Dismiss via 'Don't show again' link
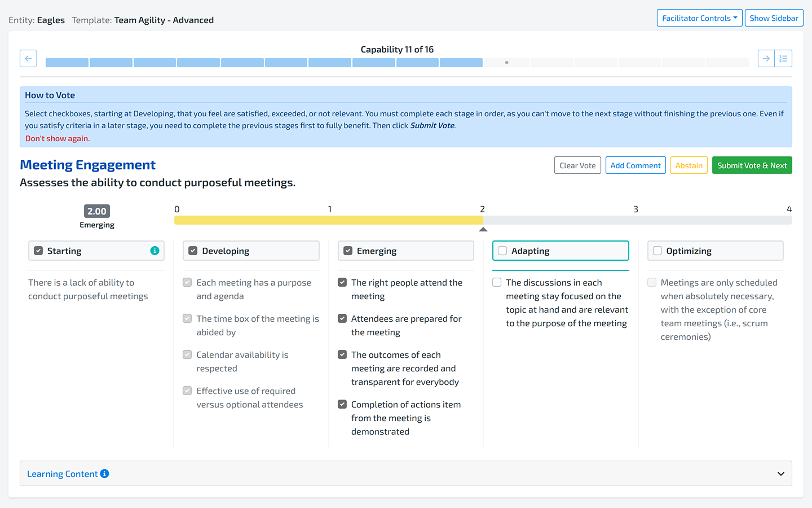The width and height of the screenshot is (812, 508). pyautogui.click(x=57, y=138)
